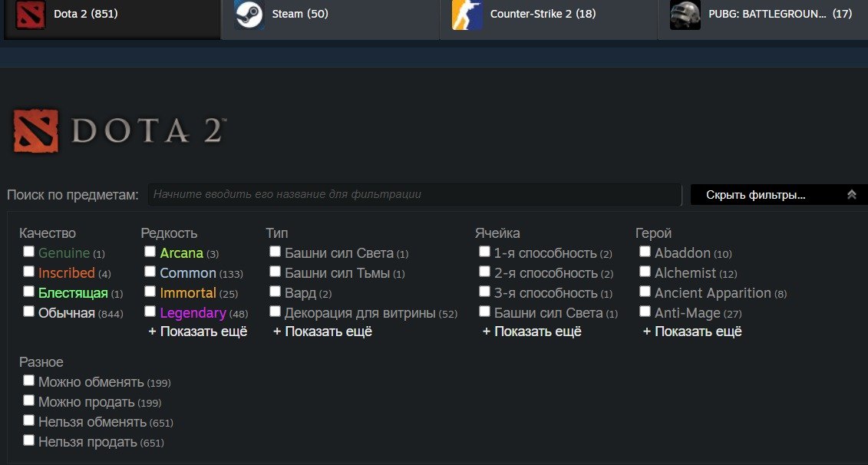The width and height of the screenshot is (868, 465).
Task: Click the large Dota 2 logo
Action: click(x=120, y=130)
